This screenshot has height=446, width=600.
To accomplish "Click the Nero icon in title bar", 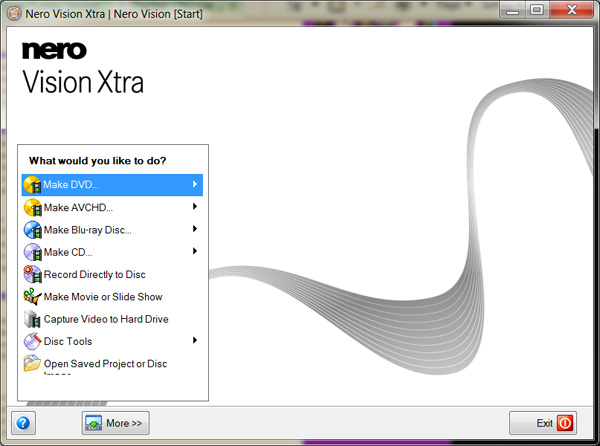I will click(x=14, y=14).
